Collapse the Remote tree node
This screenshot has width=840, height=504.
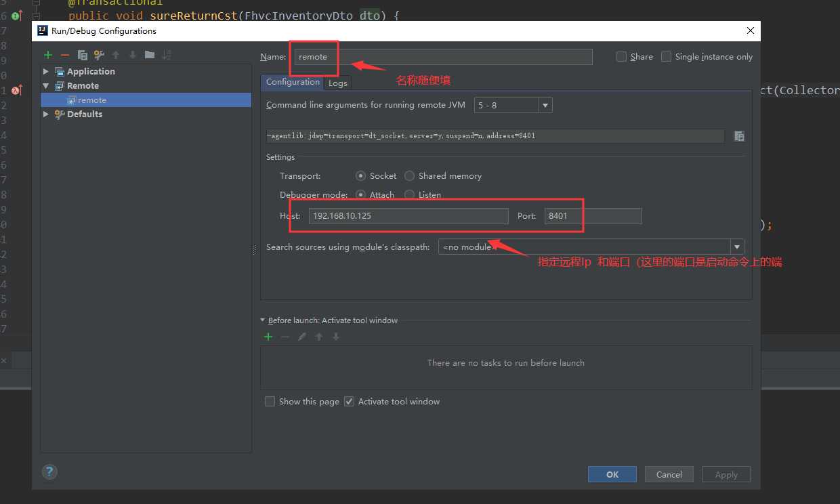46,85
